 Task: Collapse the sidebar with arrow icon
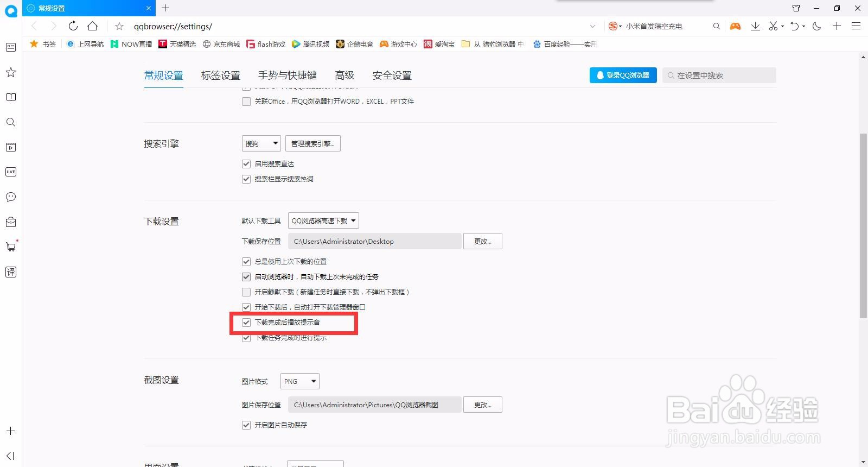11,456
